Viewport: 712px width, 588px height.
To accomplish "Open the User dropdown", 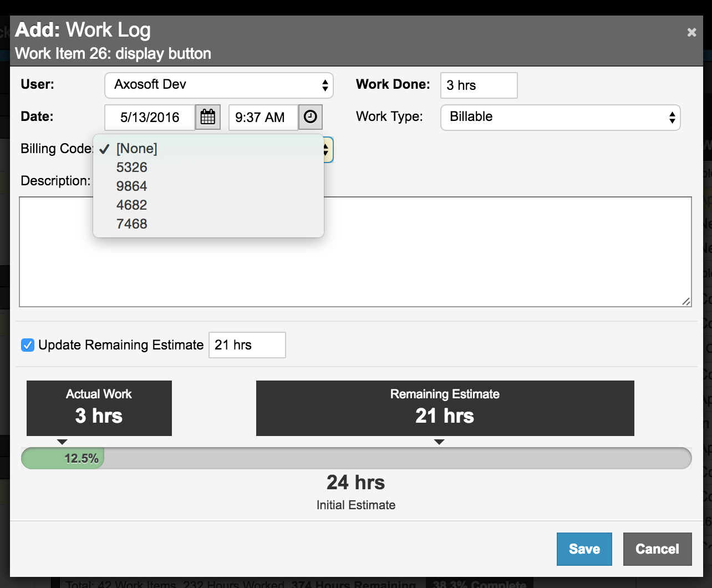I will [x=218, y=85].
